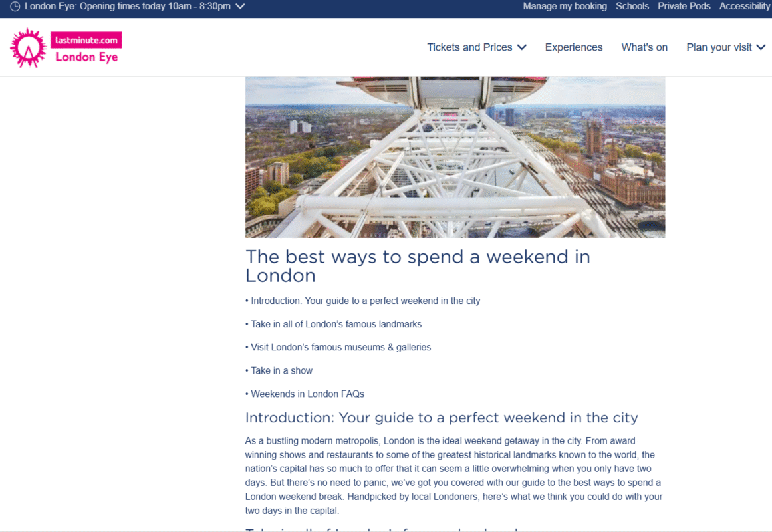The width and height of the screenshot is (772, 532).
Task: Open the Experiences menu item
Action: point(574,47)
